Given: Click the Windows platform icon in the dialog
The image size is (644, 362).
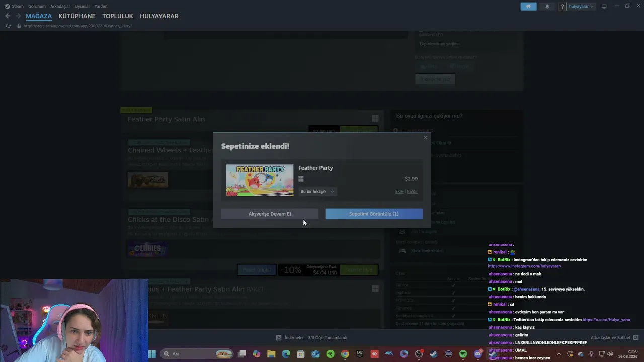Looking at the screenshot, I should pyautogui.click(x=301, y=179).
